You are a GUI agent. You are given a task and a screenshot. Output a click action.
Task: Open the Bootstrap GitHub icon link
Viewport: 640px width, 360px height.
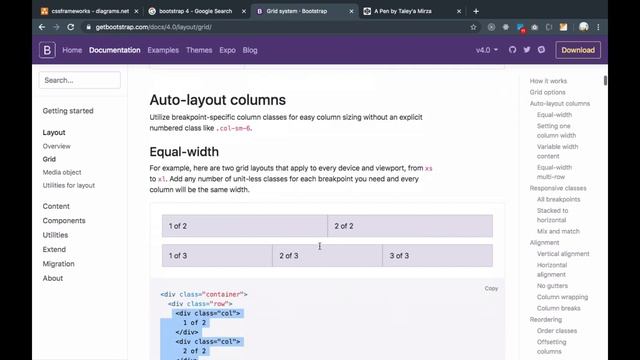[x=512, y=50]
